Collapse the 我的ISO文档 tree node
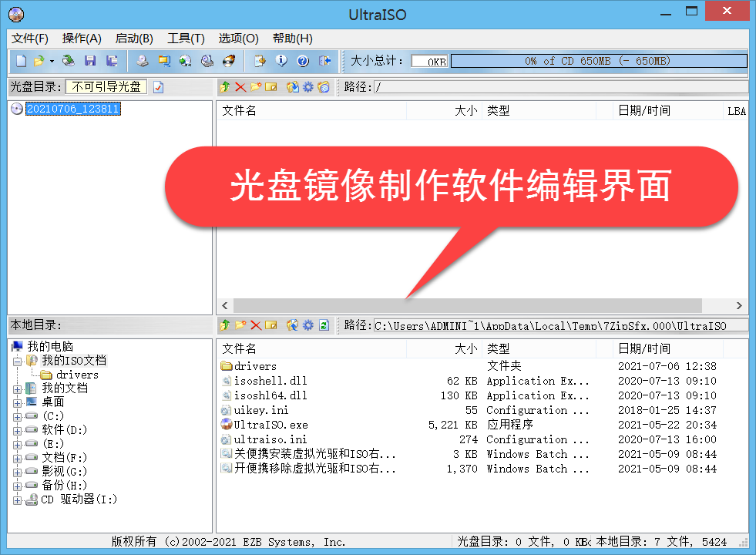Viewport: 756px width, 555px height. click(x=18, y=362)
